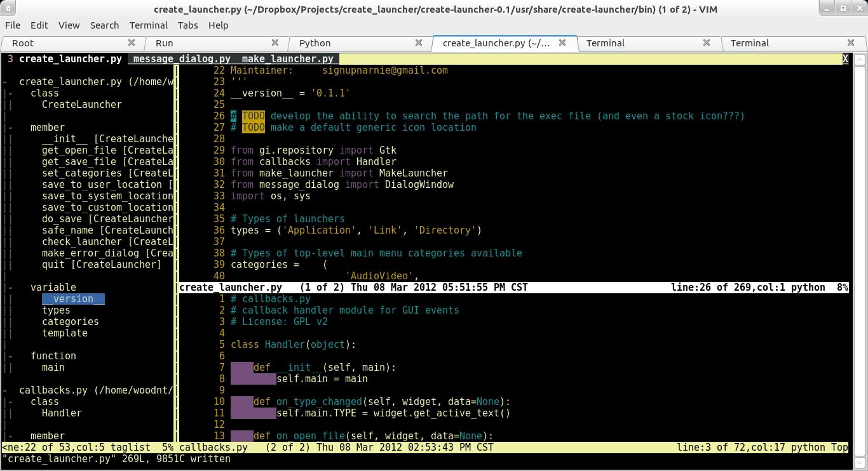Jump to the quit member tag
The image size is (868, 471).
[102, 264]
